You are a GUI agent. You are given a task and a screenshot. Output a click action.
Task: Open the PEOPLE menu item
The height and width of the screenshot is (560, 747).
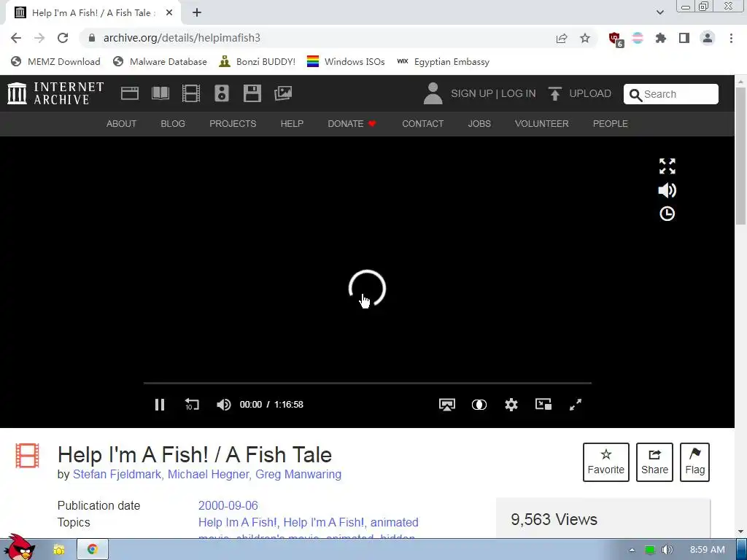611,124
